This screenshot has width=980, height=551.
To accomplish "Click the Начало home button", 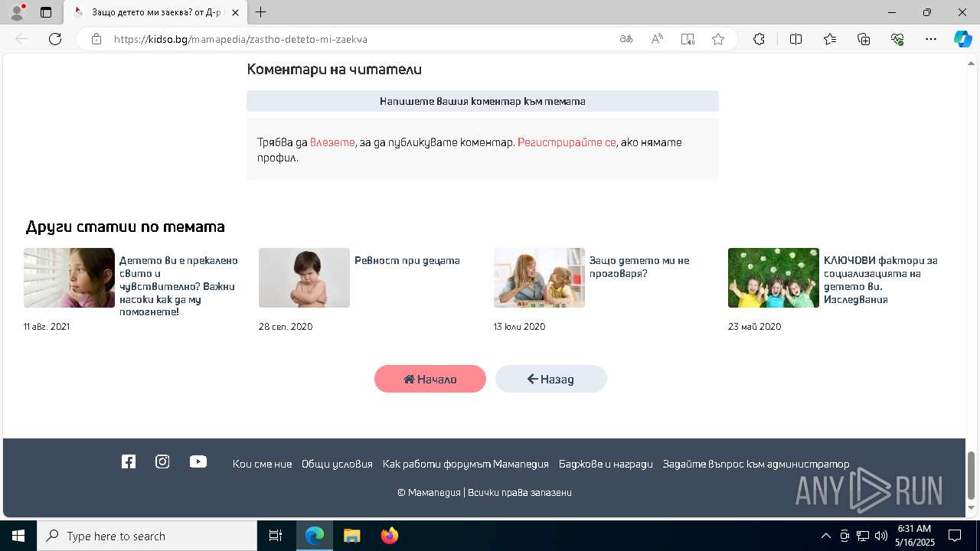I will tap(430, 379).
